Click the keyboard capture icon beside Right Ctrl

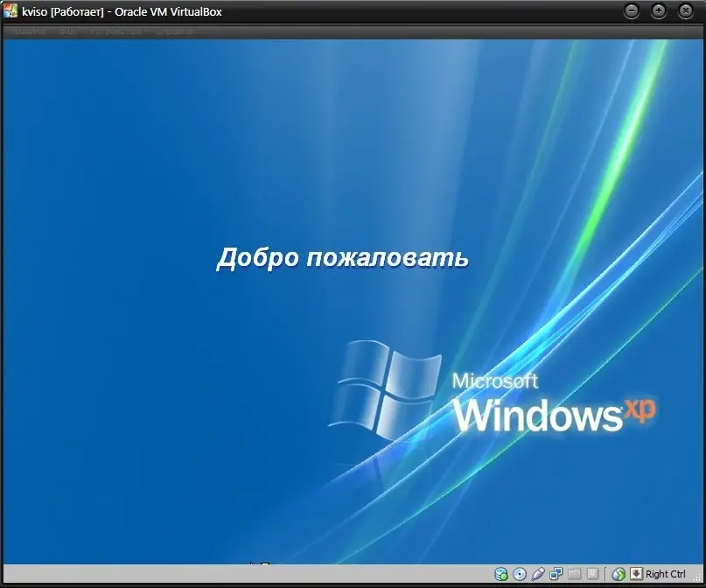[x=636, y=574]
